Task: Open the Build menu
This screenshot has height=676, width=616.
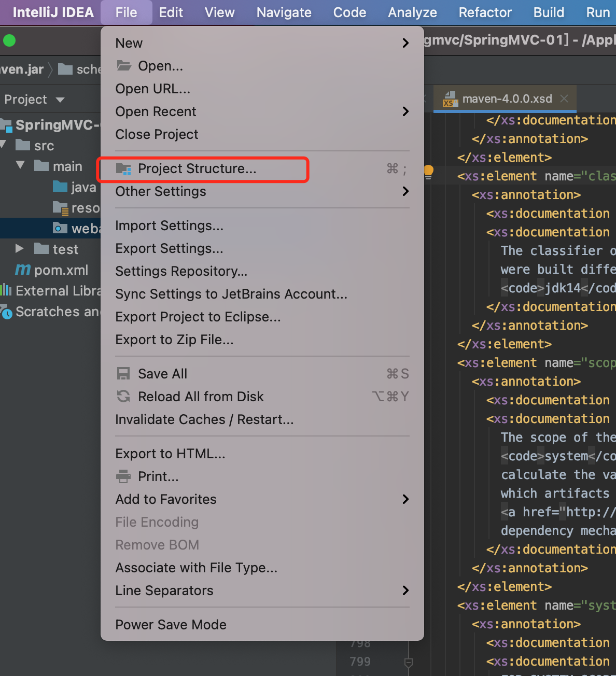Action: pyautogui.click(x=549, y=12)
